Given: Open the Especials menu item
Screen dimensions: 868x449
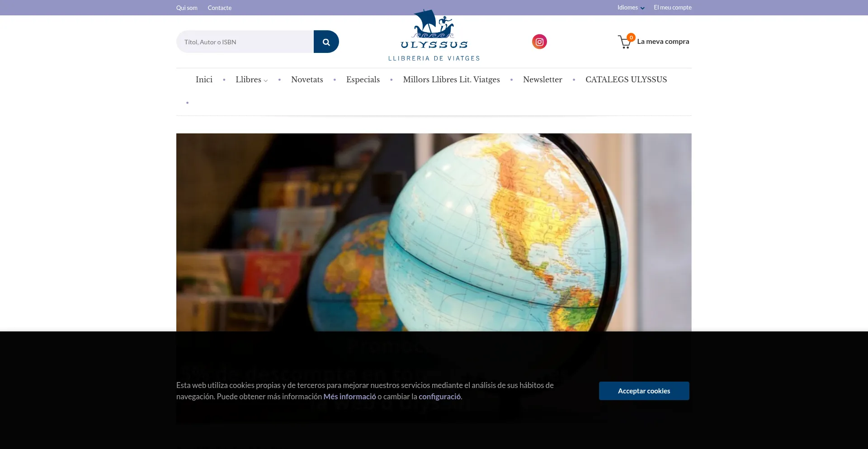Looking at the screenshot, I should point(363,80).
